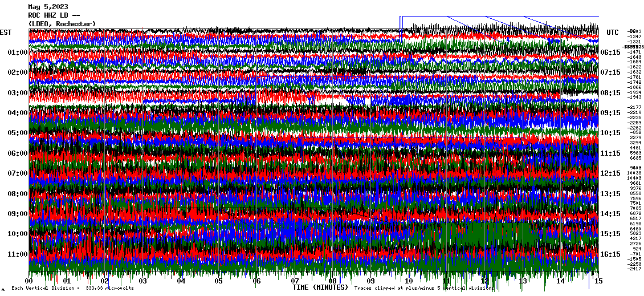Image resolution: width=644 pixels, height=296 pixels.
Task: Select minute 10 on the time axis
Action: [409, 281]
